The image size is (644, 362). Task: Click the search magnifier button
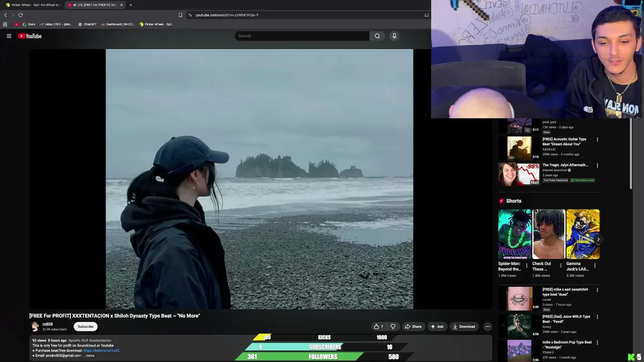377,36
